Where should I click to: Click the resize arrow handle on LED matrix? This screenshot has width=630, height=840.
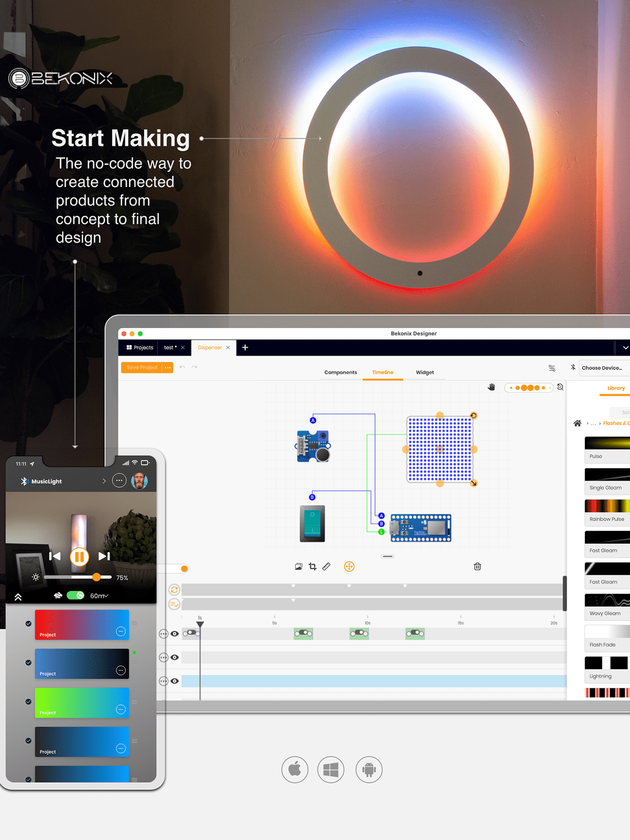(474, 483)
